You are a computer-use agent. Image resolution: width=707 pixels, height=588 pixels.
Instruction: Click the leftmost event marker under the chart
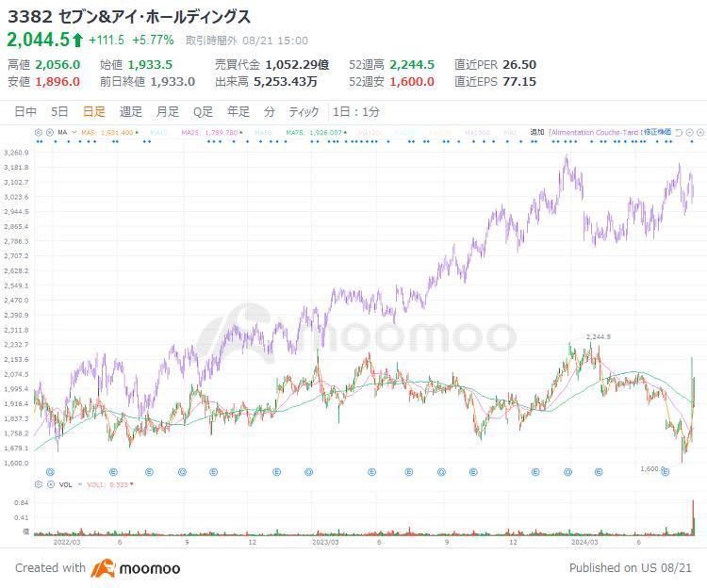50,472
